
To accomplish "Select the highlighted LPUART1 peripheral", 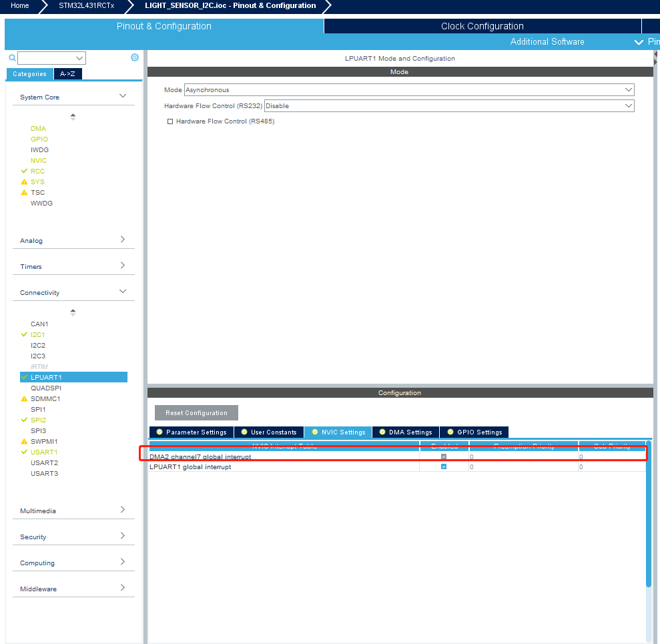I will (x=73, y=377).
